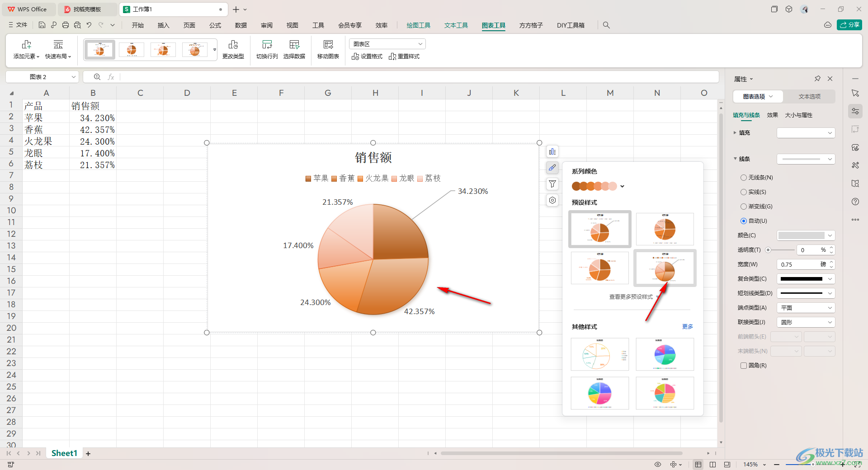Click the search magnifier in menu bar
This screenshot has width=868, height=470.
[x=606, y=25]
